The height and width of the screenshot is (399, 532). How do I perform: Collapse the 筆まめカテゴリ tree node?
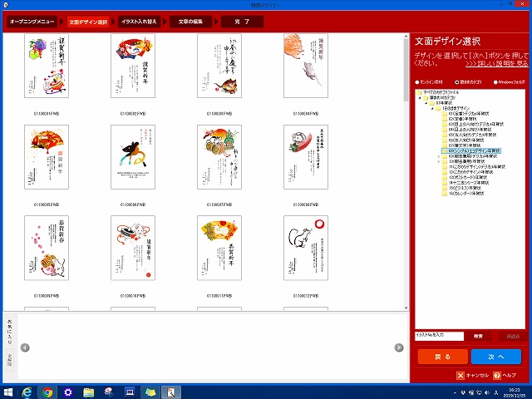[420, 98]
